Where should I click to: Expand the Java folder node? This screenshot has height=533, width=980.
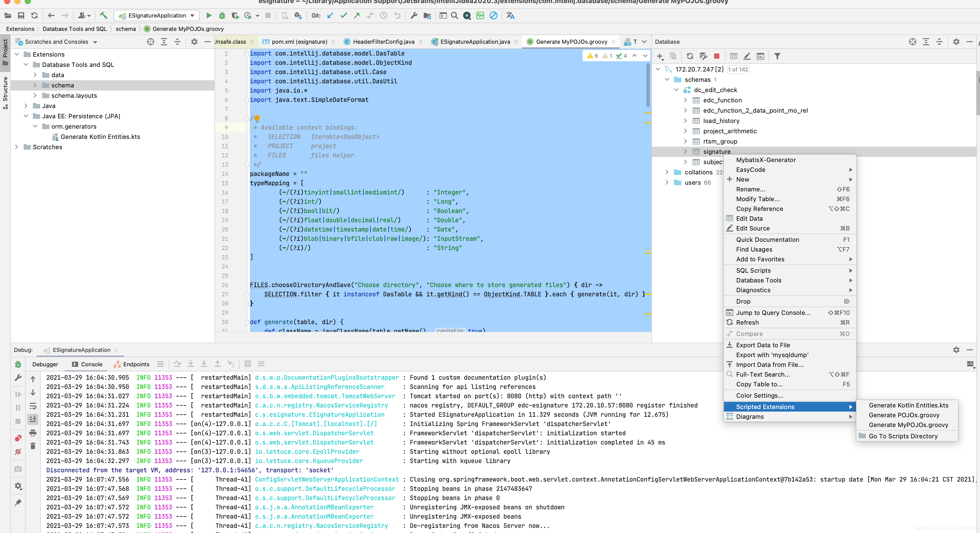coord(25,106)
